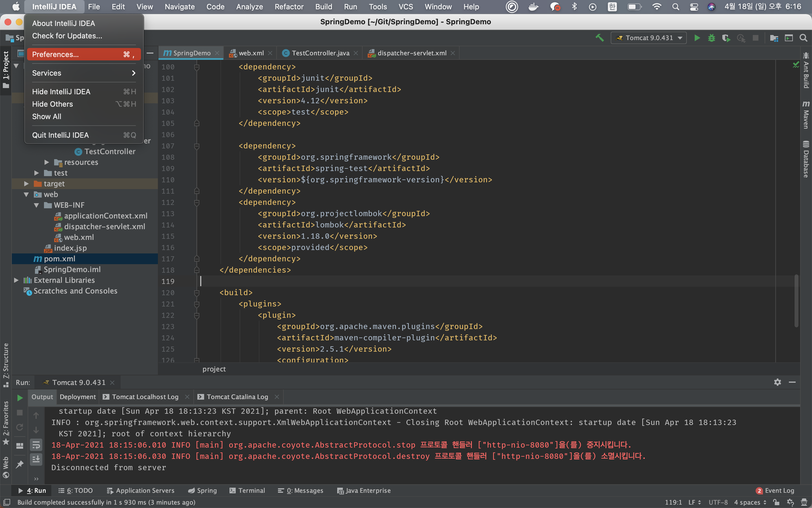This screenshot has height=508, width=812.
Task: Click the down-arrow stack trace icon in console
Action: (x=36, y=430)
